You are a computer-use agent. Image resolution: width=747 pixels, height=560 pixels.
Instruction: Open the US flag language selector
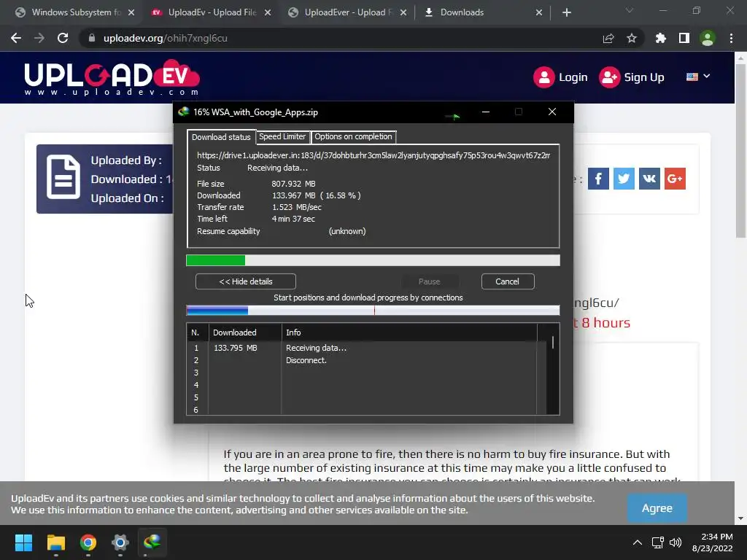point(698,77)
